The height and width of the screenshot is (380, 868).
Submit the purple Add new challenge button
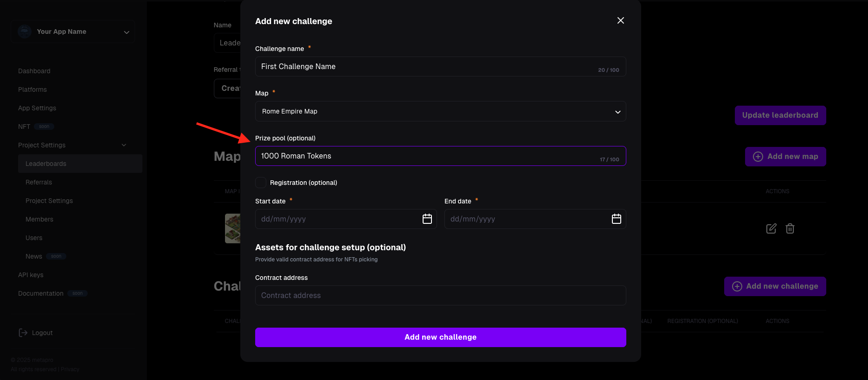pos(441,337)
